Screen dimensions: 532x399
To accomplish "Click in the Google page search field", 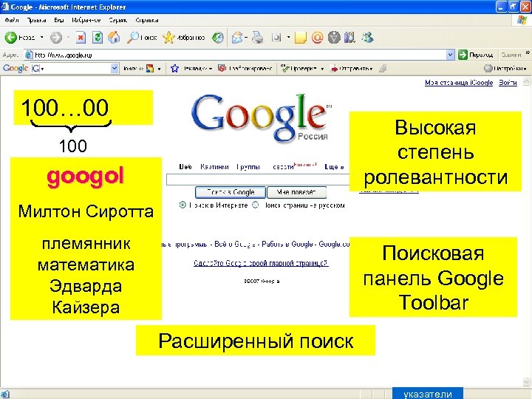I will tap(258, 180).
